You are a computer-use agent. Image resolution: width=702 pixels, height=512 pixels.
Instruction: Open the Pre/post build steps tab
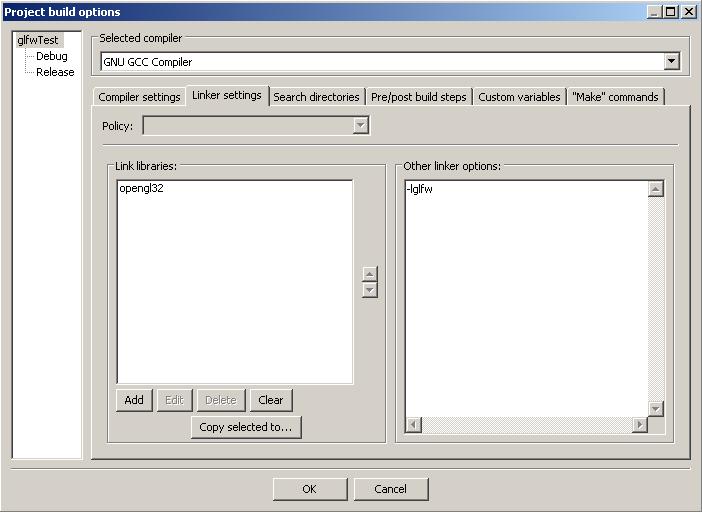pos(419,97)
